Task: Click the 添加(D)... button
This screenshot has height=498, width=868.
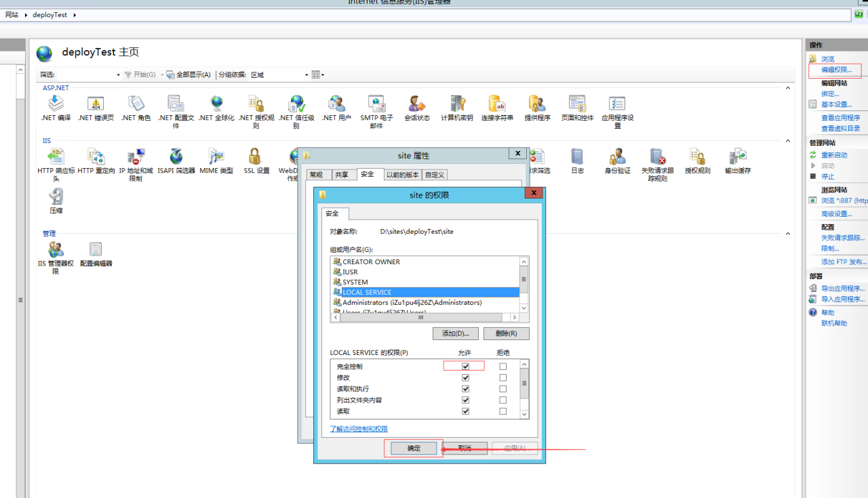Action: pyautogui.click(x=455, y=333)
